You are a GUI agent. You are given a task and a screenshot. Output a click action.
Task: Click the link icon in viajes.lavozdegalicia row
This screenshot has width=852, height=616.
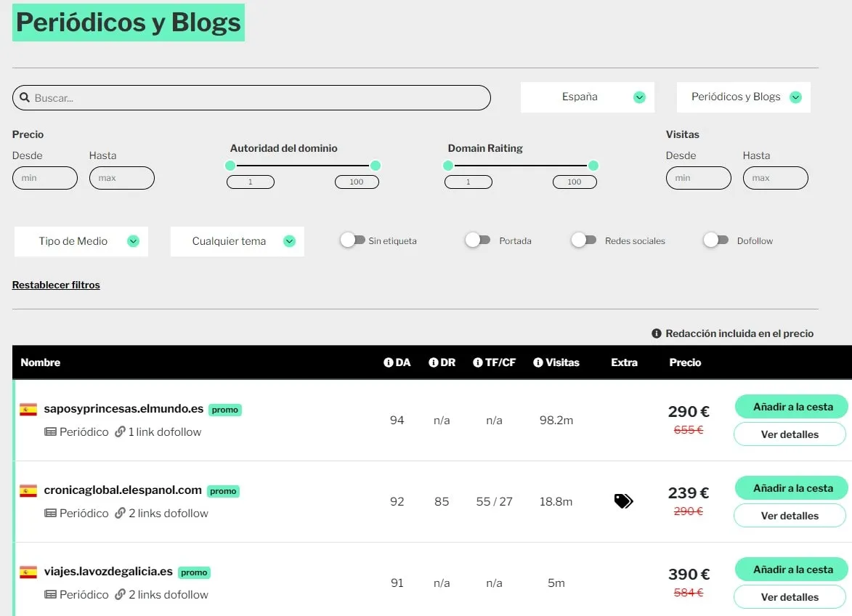pyautogui.click(x=120, y=595)
